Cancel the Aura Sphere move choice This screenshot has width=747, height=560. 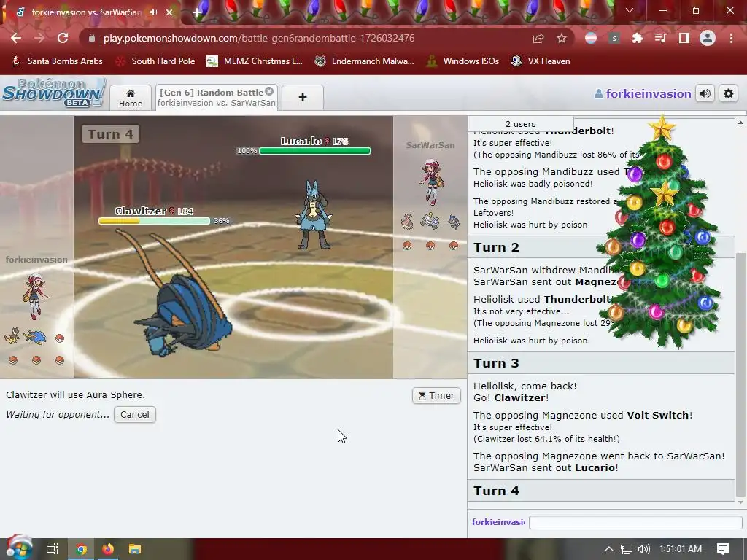pyautogui.click(x=135, y=415)
